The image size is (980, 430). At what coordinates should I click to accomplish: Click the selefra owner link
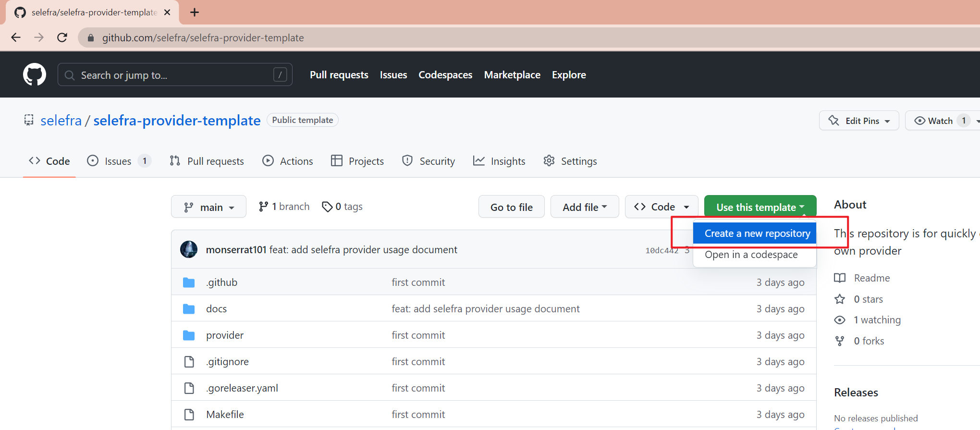click(61, 120)
